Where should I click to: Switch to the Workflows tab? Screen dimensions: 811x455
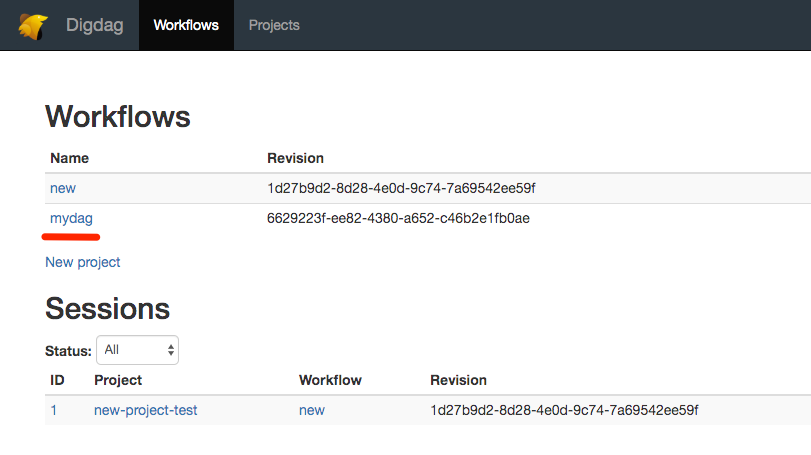(186, 25)
